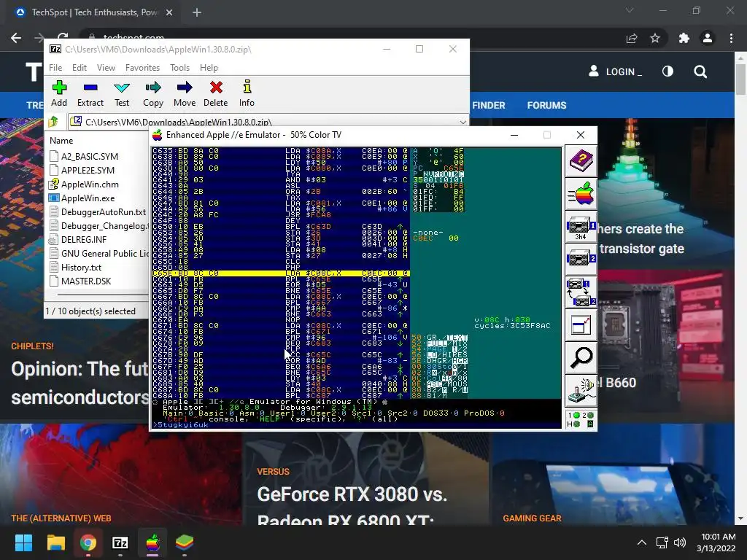Select APPLE2E.SYM file
747x560 pixels.
(x=88, y=170)
